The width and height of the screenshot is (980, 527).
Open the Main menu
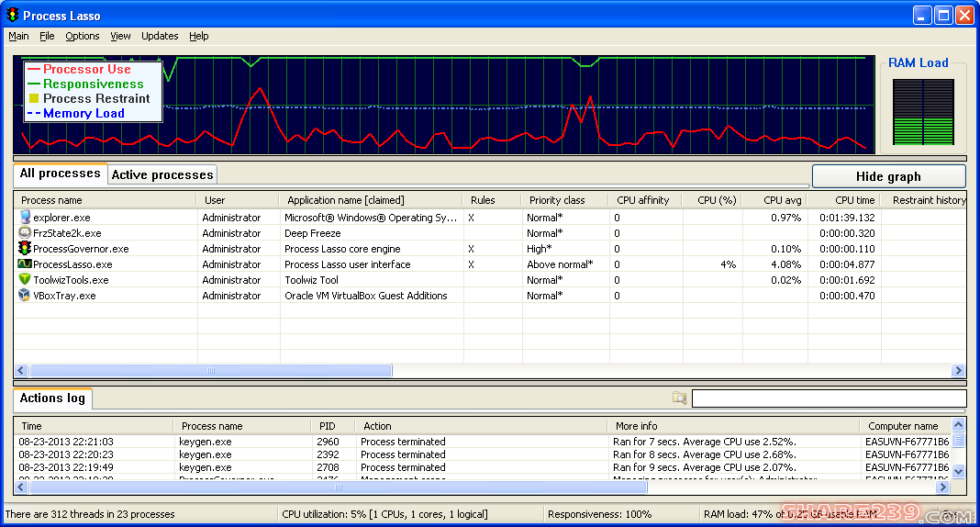[x=18, y=36]
